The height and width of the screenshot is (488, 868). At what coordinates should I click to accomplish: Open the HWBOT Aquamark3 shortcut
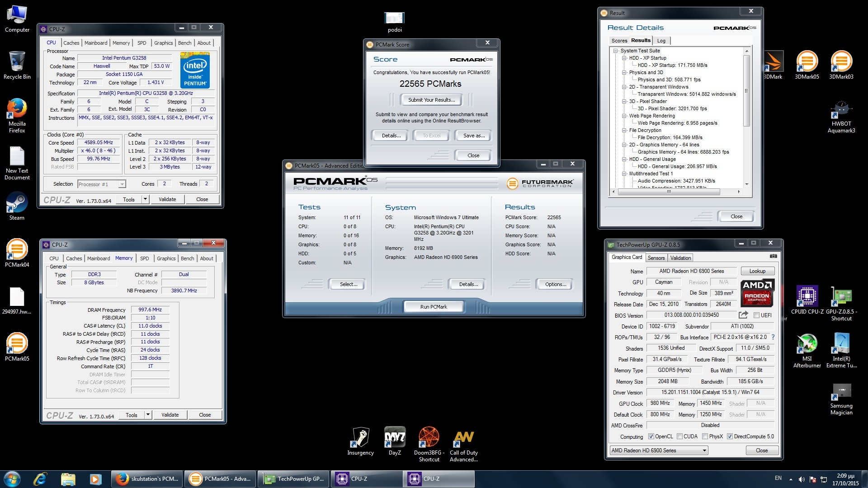[x=841, y=117]
